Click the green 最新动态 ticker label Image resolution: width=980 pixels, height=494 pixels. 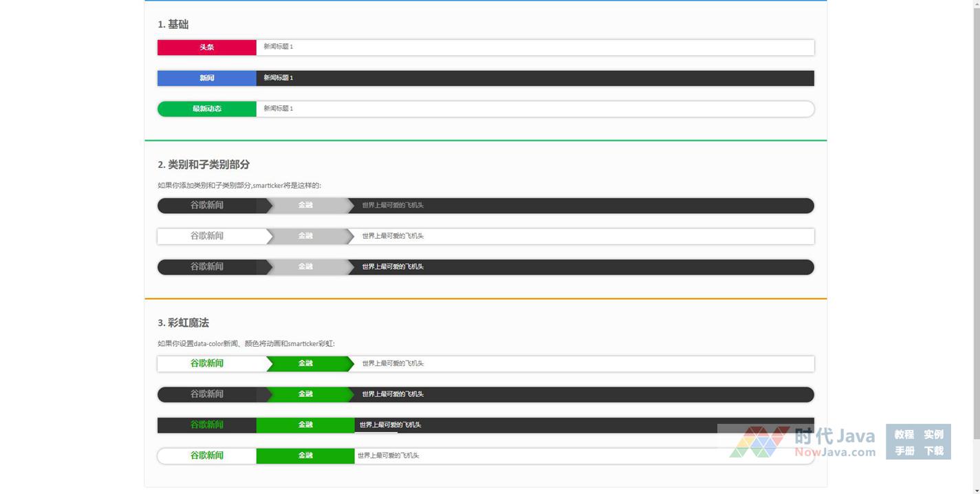(206, 109)
